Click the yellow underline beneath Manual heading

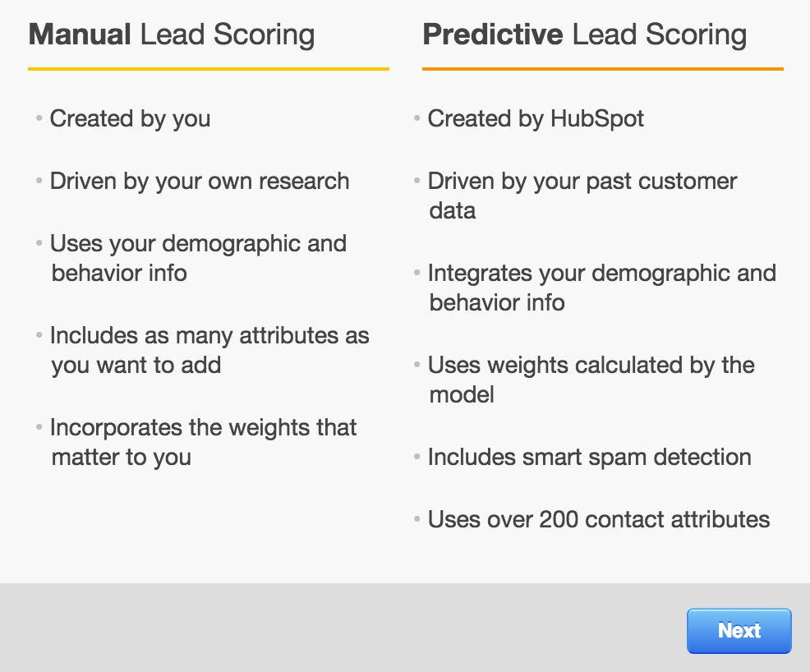(208, 69)
